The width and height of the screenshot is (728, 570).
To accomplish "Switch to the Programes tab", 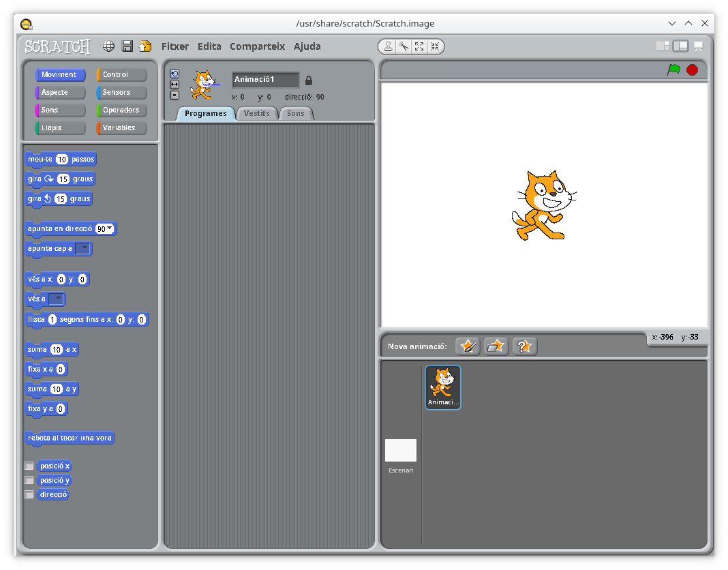I will pos(206,113).
